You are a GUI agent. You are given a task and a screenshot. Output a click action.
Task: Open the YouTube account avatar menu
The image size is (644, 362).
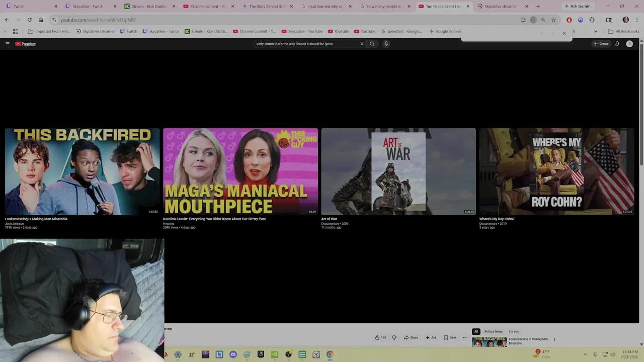[x=629, y=44]
